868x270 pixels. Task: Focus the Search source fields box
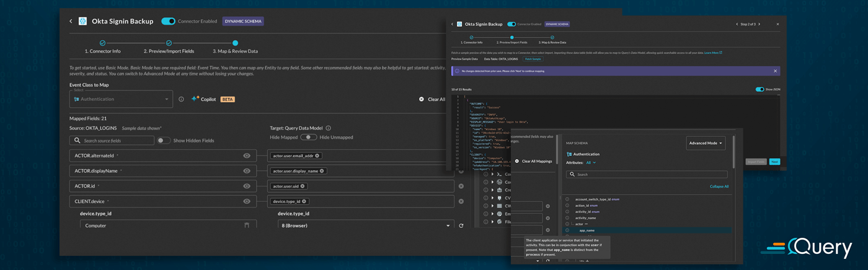[x=112, y=141]
